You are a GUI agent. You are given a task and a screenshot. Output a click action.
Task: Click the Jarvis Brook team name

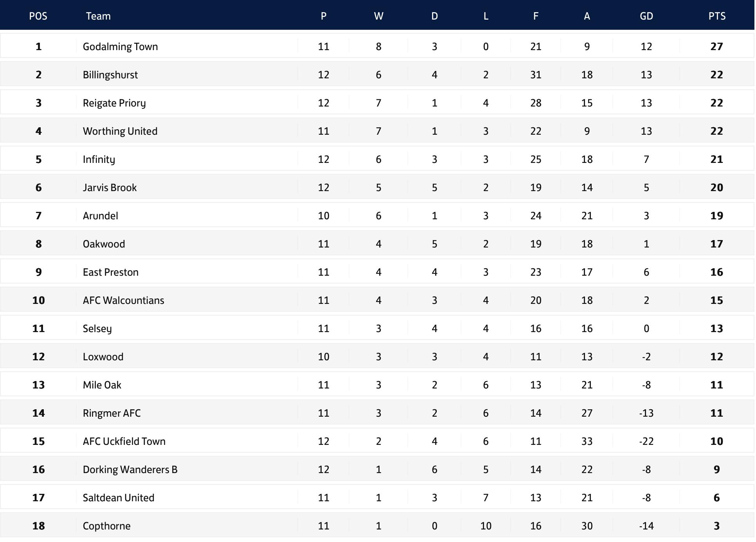[x=110, y=188]
